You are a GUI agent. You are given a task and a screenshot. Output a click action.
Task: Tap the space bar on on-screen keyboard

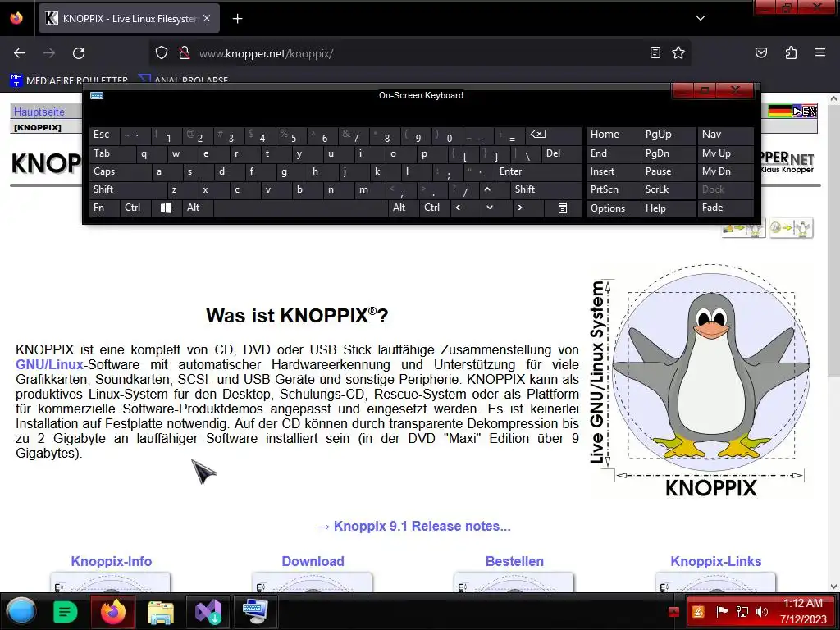tap(300, 208)
